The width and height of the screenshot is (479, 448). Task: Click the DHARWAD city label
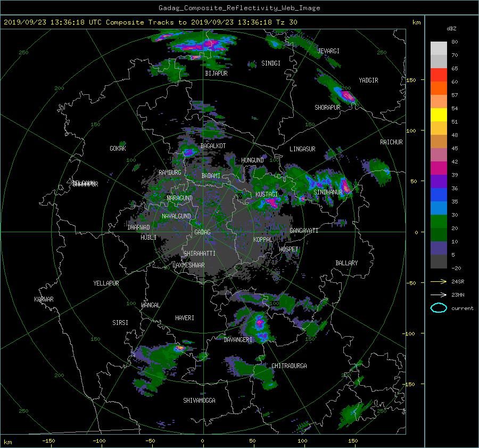click(139, 227)
